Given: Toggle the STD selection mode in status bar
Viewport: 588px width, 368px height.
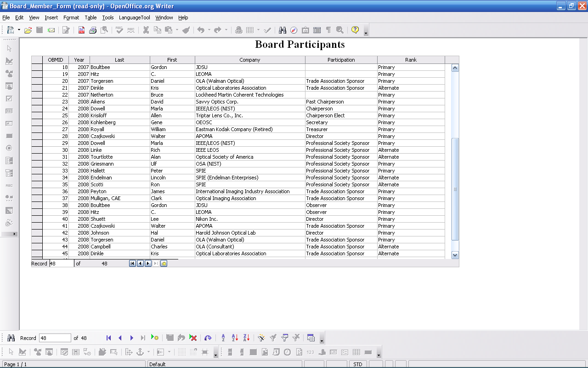Looking at the screenshot, I should (357, 364).
